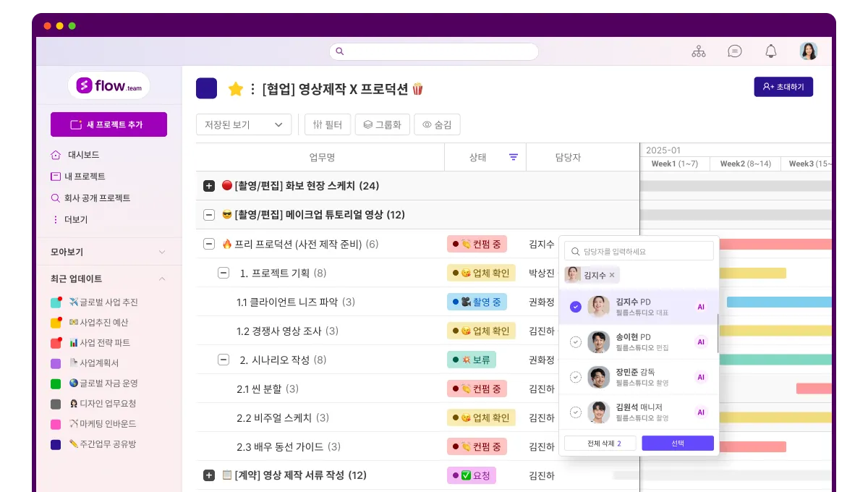Open the chat messages icon
This screenshot has width=868, height=492.
click(x=735, y=51)
